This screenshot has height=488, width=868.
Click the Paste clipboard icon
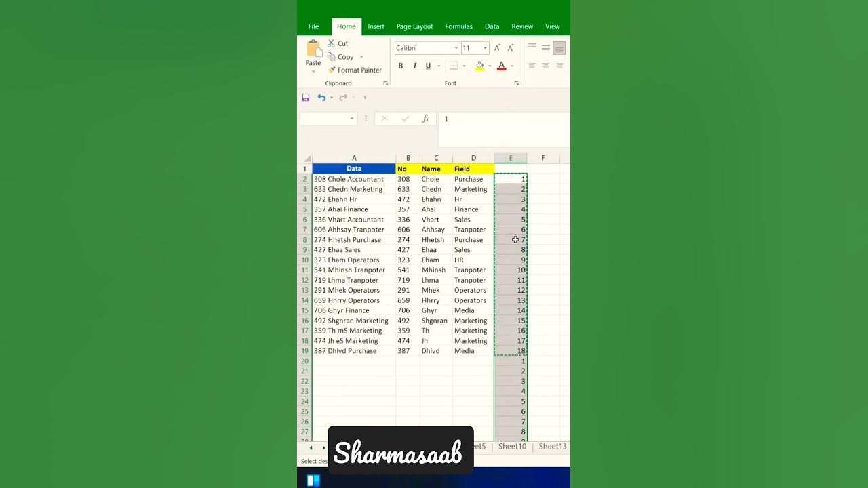313,48
